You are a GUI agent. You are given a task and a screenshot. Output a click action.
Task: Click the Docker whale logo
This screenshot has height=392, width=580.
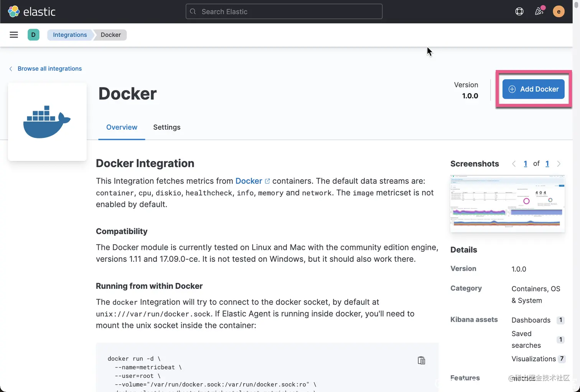(x=47, y=121)
